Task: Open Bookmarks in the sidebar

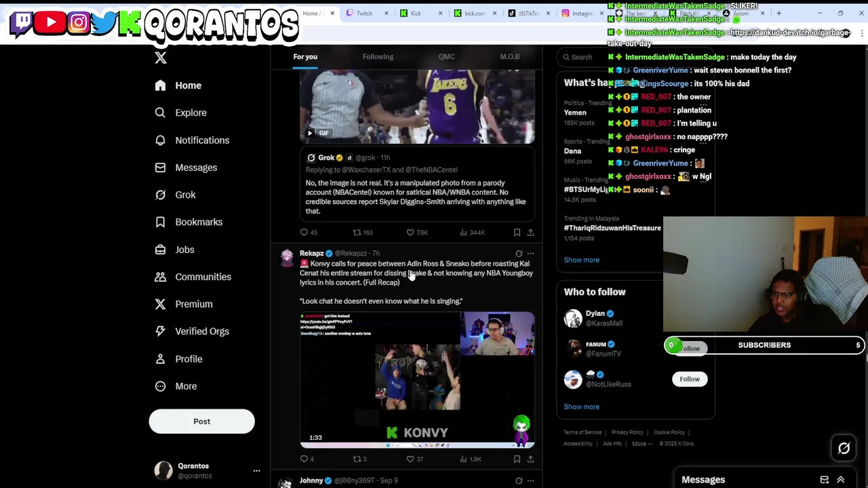Action: pyautogui.click(x=189, y=222)
